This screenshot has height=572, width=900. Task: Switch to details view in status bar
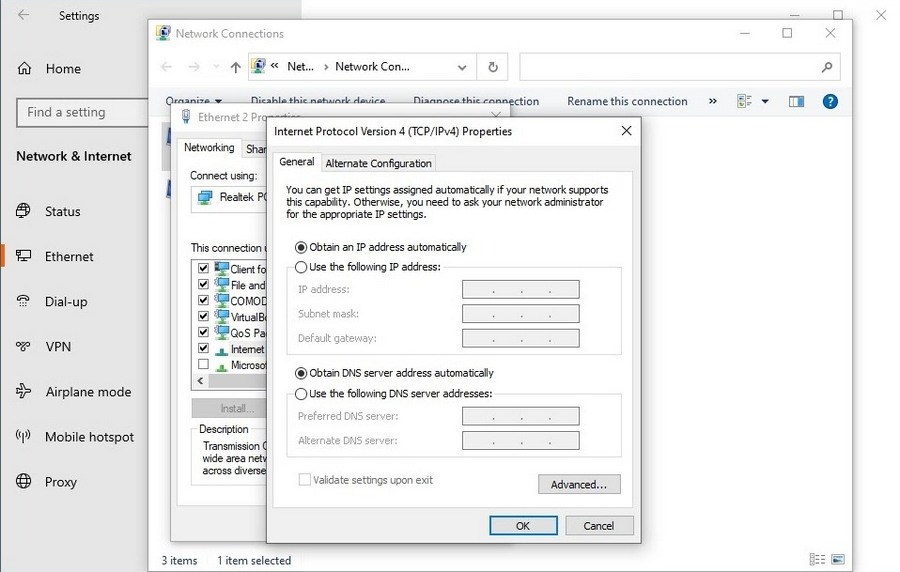coord(817,559)
